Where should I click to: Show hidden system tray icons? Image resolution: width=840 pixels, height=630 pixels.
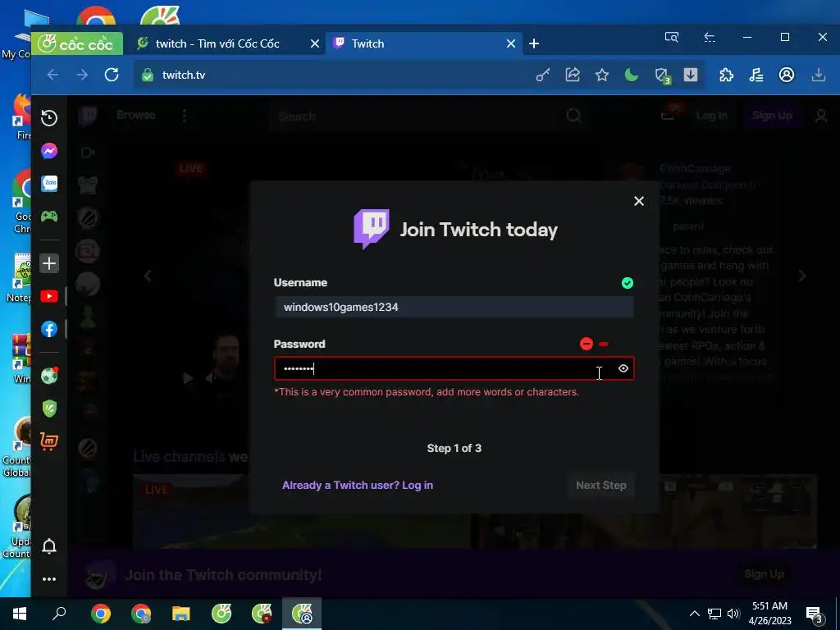(694, 614)
